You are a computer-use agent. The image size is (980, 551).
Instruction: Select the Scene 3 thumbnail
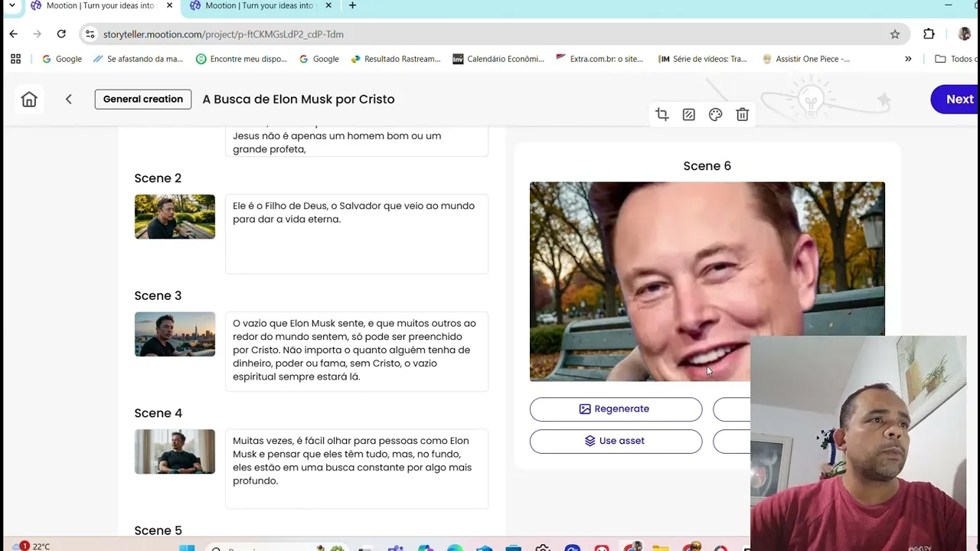click(x=175, y=334)
